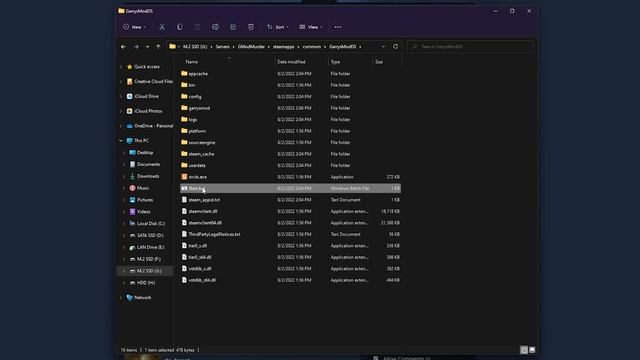Click the folder icon in address bar

(173, 47)
